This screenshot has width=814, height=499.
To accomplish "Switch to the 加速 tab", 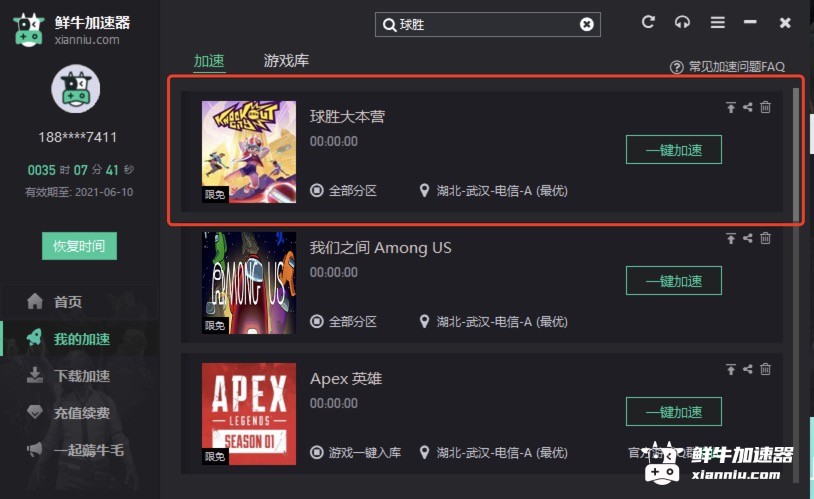I will [x=209, y=61].
